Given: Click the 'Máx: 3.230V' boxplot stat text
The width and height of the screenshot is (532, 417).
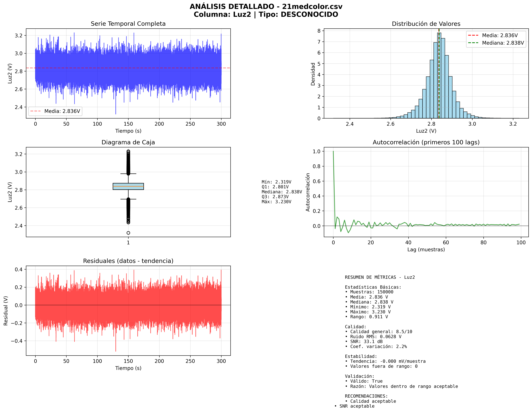Looking at the screenshot, I should 276,202.
